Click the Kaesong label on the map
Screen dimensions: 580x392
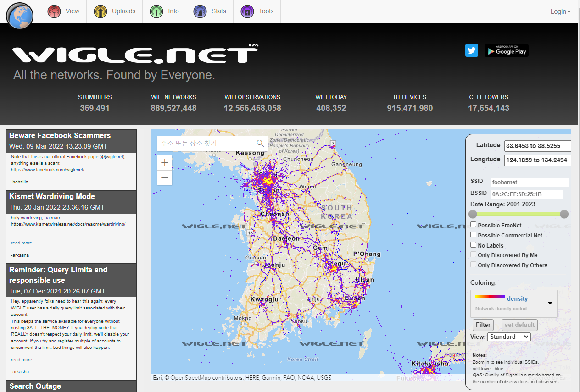(250, 153)
